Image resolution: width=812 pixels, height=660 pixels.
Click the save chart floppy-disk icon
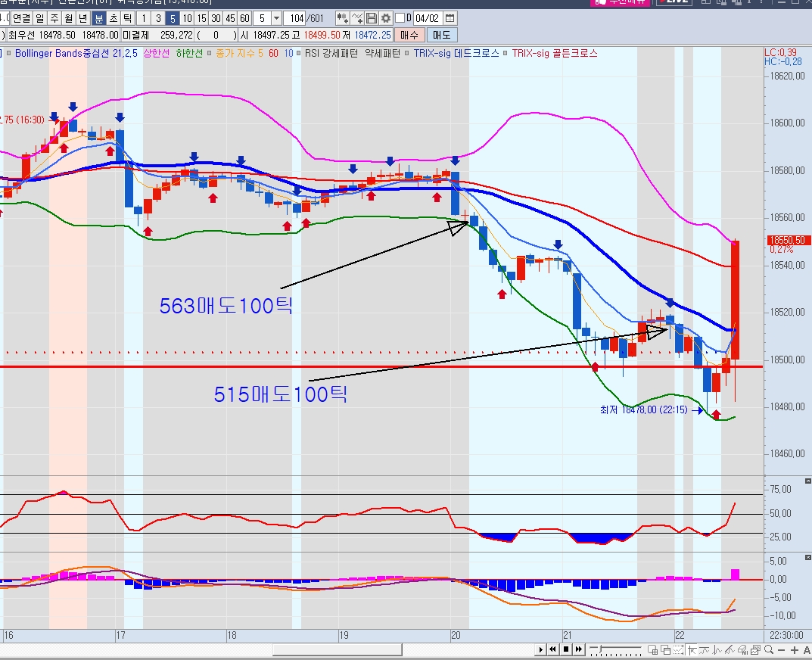[372, 19]
